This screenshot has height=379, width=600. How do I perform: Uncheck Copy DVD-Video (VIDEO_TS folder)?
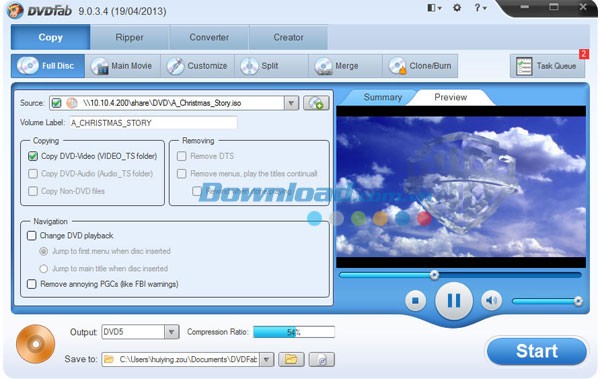[x=33, y=156]
